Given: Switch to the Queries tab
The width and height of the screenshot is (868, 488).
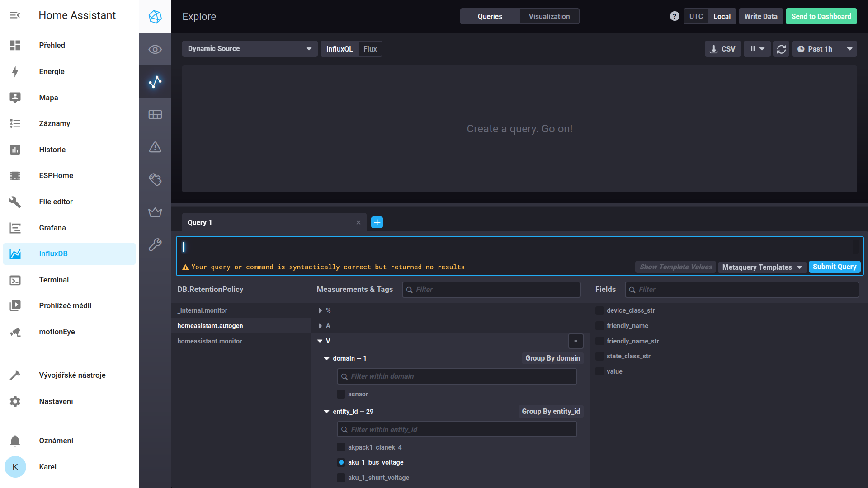Looking at the screenshot, I should coord(490,16).
